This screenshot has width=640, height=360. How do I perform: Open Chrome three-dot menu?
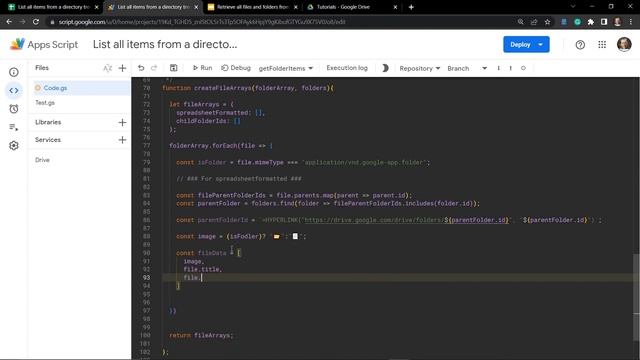click(631, 22)
